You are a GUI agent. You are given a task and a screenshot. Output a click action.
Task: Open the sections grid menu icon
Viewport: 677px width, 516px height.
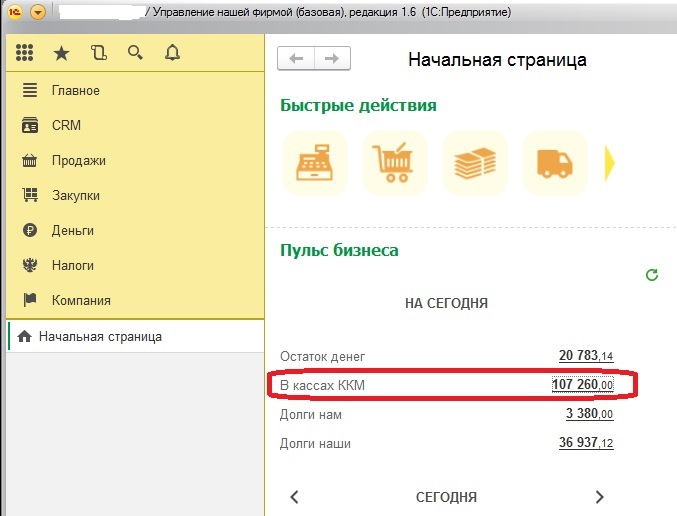pyautogui.click(x=25, y=53)
